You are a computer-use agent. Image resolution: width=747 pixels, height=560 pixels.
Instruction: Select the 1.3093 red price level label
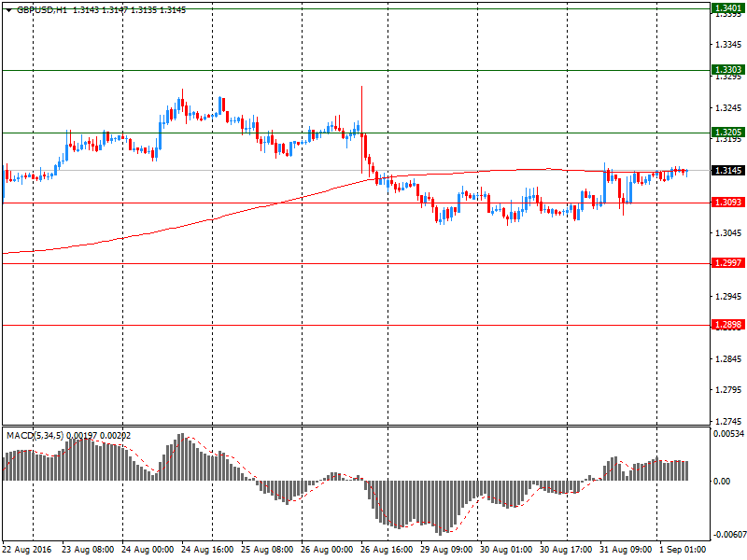728,203
